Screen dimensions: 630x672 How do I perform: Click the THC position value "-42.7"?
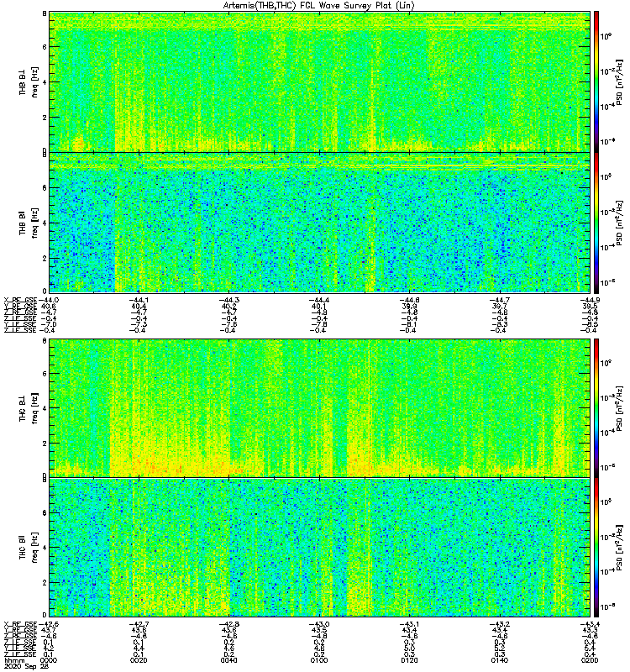click(x=139, y=624)
